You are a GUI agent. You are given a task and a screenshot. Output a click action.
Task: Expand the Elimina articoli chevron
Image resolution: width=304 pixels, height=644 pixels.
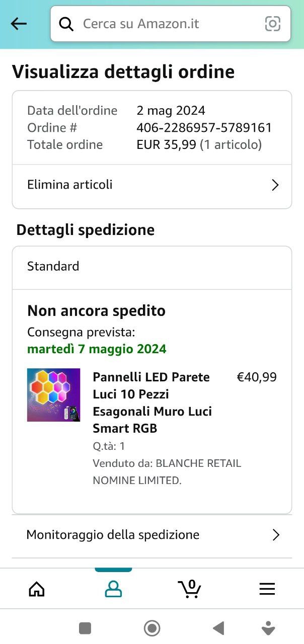tap(275, 185)
